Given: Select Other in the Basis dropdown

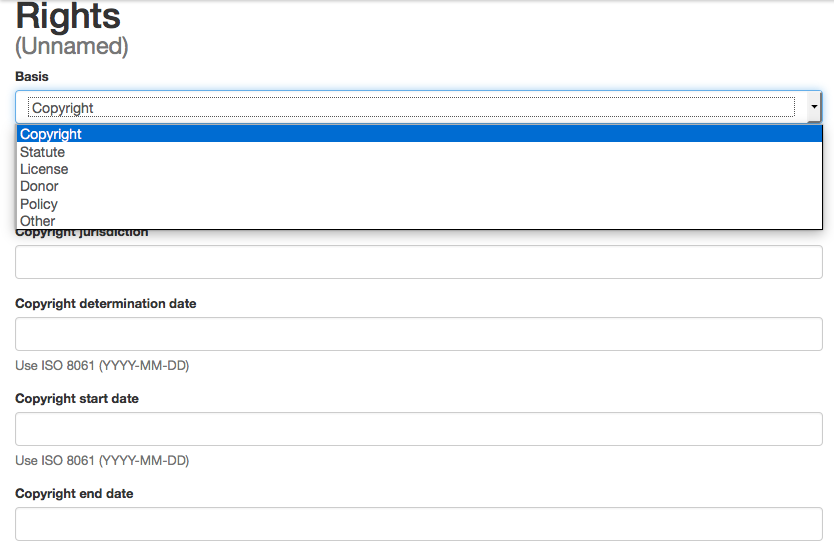Looking at the screenshot, I should click(38, 221).
